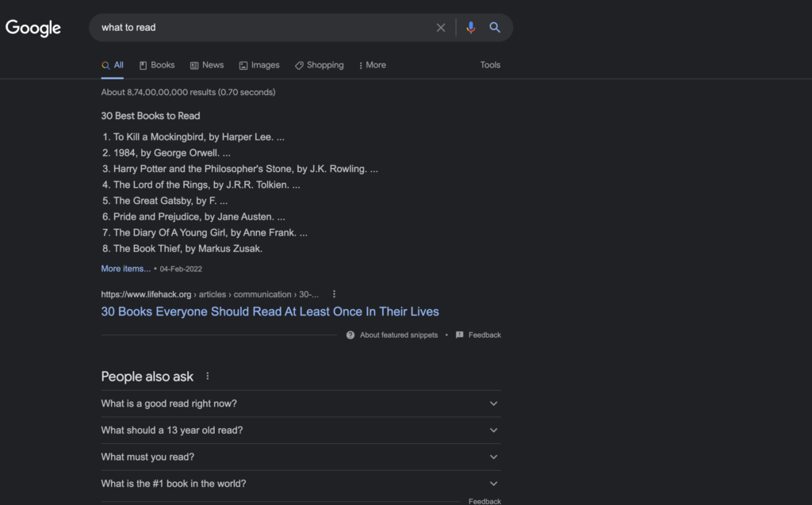
Task: Expand "What is a good read right now?"
Action: (493, 404)
